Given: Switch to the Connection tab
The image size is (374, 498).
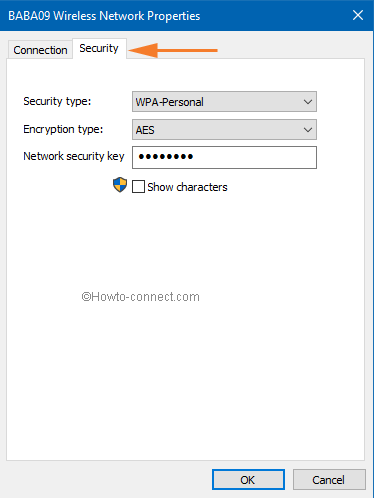Looking at the screenshot, I should click(x=40, y=50).
